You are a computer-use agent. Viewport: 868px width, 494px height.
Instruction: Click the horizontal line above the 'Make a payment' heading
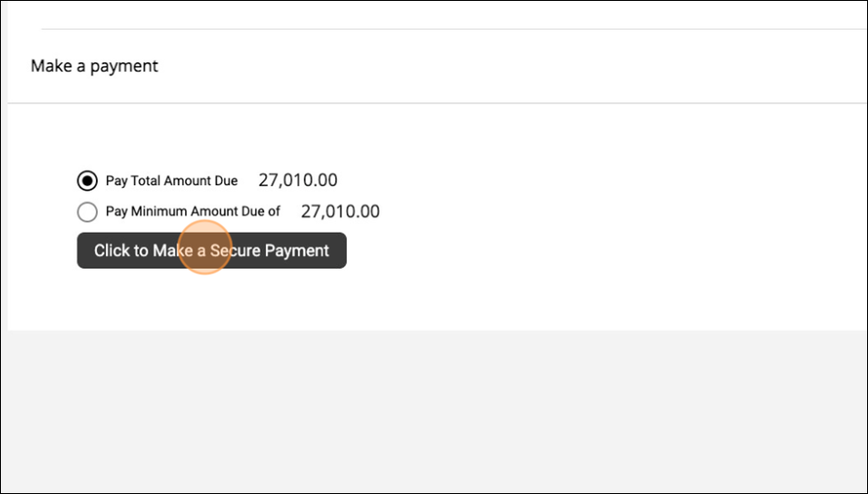point(447,29)
